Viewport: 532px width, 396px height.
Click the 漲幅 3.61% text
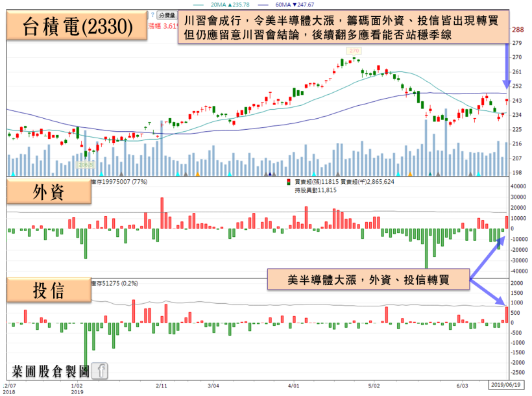click(x=163, y=26)
